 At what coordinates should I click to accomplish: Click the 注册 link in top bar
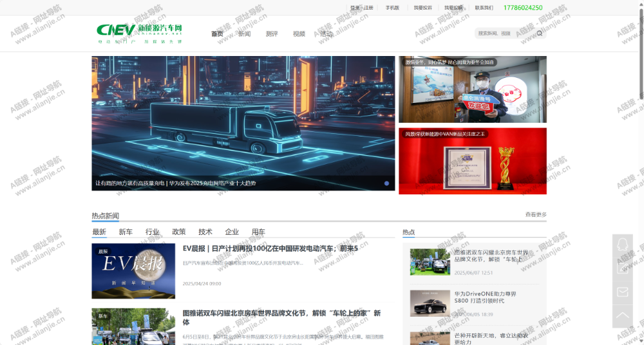pos(368,8)
